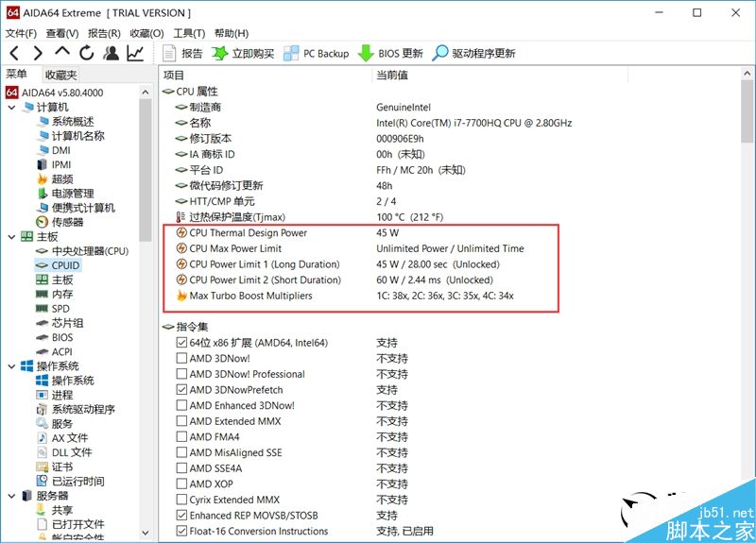Open the BIOS tree item
Viewport: 756px width, 543px height.
point(55,337)
